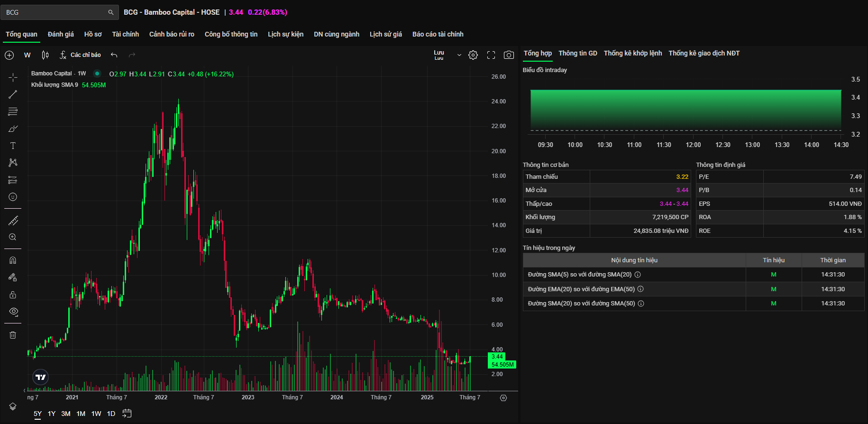Go to Cảnh báo rủi ro tab

(172, 34)
